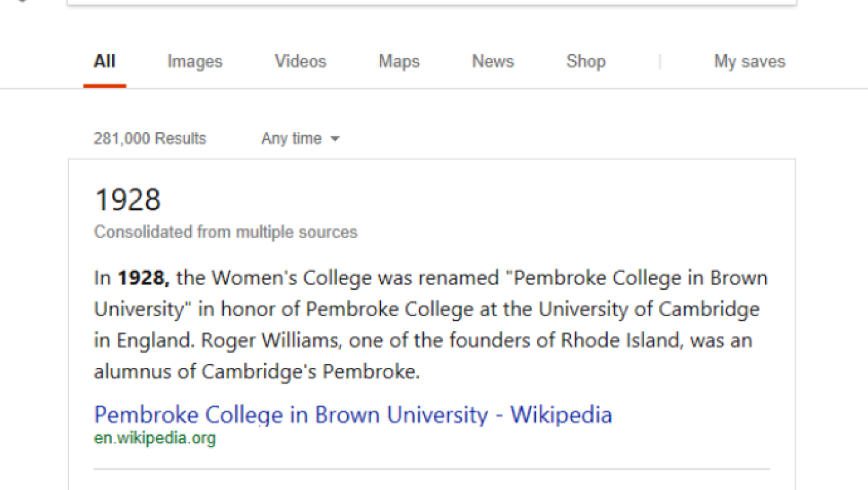The width and height of the screenshot is (868, 490).
Task: Go to the Maps tab
Action: click(x=399, y=62)
